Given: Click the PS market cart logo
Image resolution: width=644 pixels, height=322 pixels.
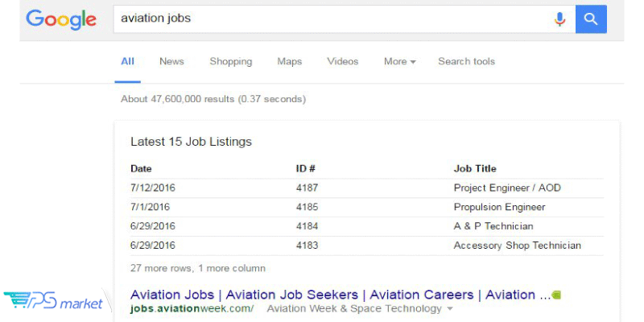Looking at the screenshot, I should click(53, 302).
